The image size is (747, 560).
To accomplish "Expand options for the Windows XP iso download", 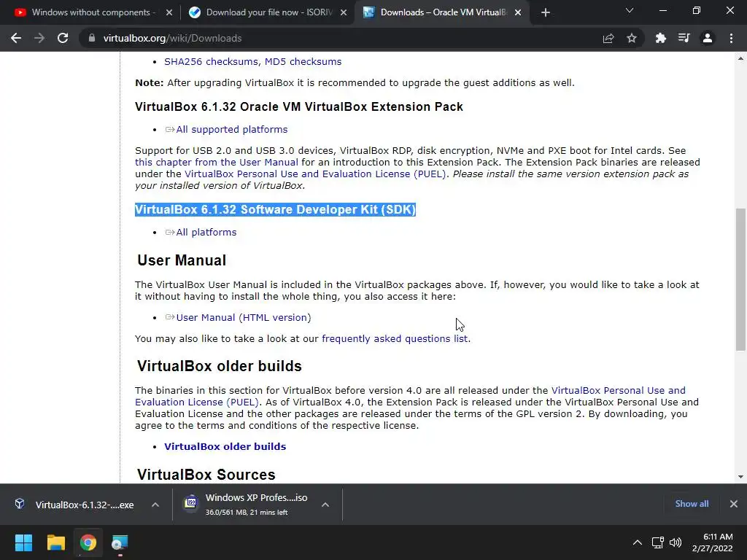I will click(325, 505).
